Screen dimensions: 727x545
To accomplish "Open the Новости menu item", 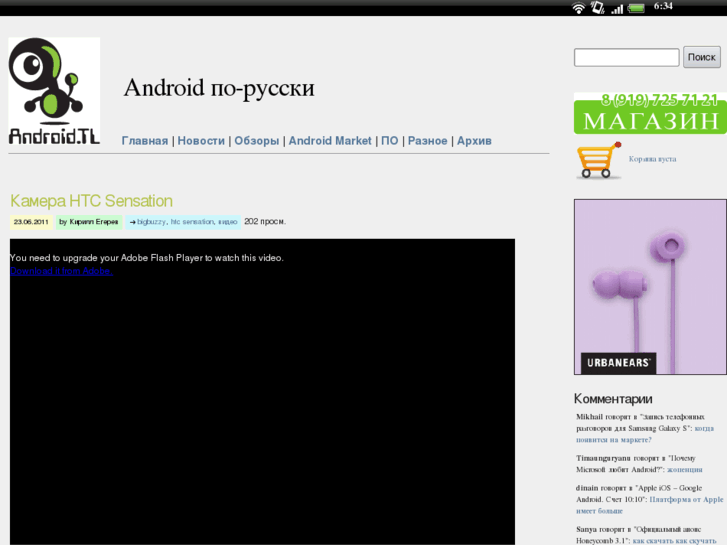I will tap(201, 141).
